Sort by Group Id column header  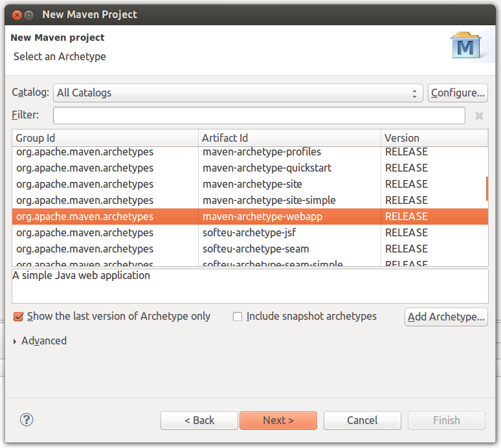[x=105, y=138]
